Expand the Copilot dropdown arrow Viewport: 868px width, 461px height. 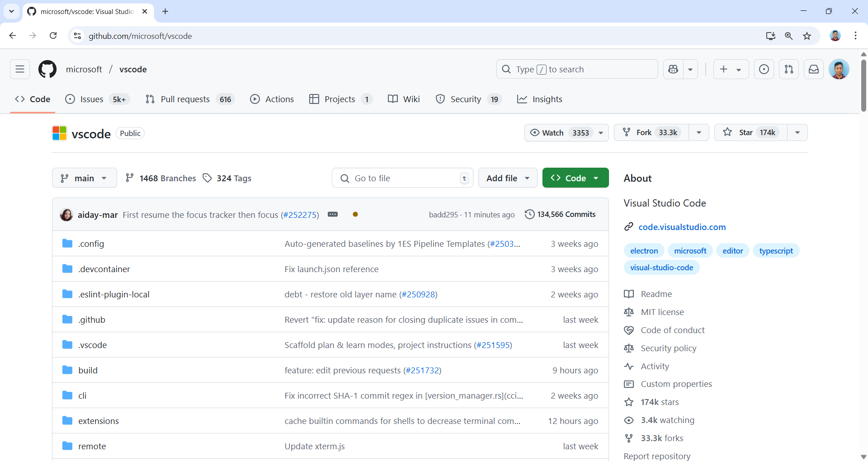click(690, 69)
